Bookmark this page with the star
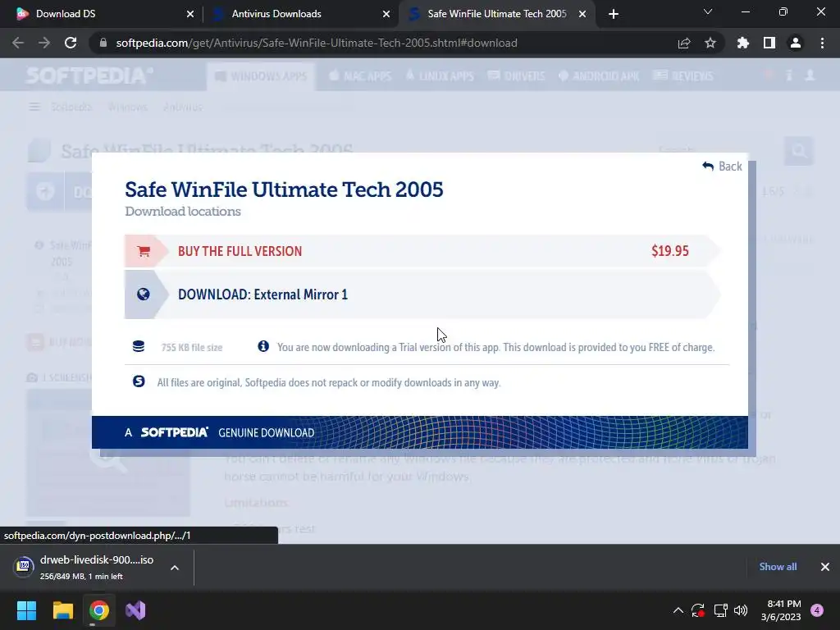Image resolution: width=840 pixels, height=630 pixels. coord(710,43)
